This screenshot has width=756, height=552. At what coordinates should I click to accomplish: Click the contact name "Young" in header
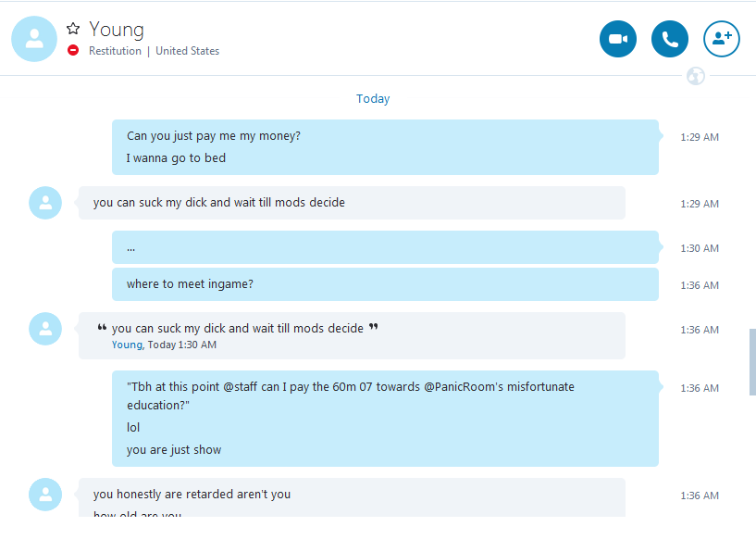117,30
